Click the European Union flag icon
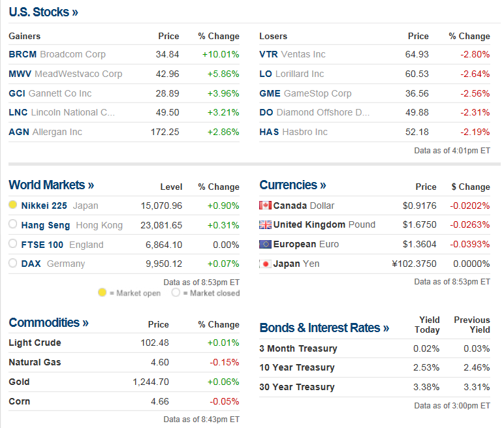The width and height of the screenshot is (504, 428). 265,245
